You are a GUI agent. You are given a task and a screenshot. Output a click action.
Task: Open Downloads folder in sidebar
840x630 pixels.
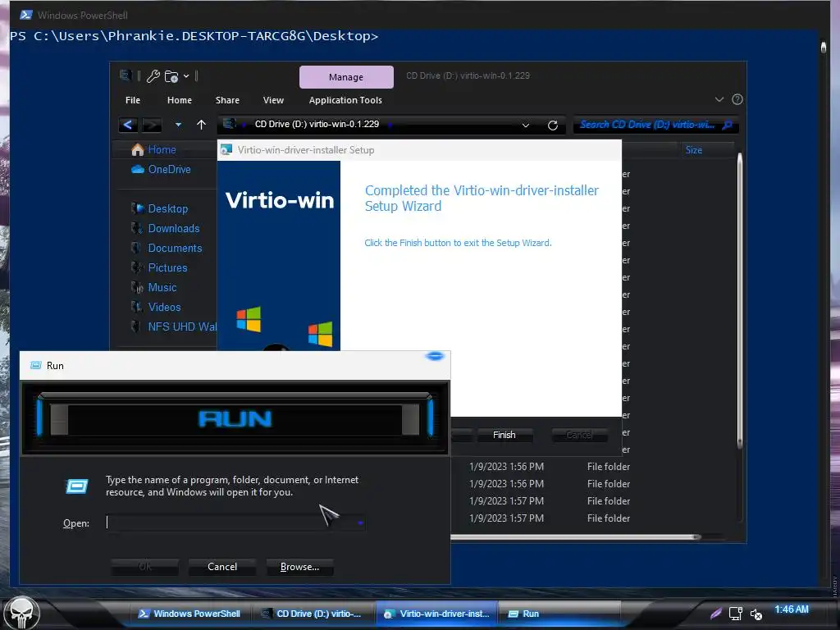(166, 228)
